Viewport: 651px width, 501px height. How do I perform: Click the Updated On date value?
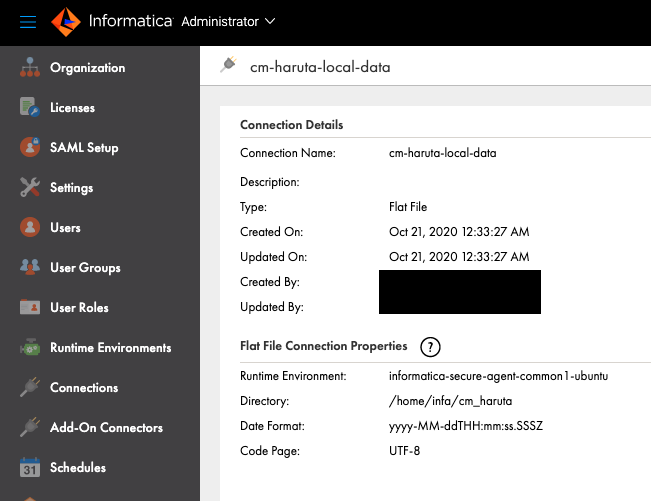(459, 257)
